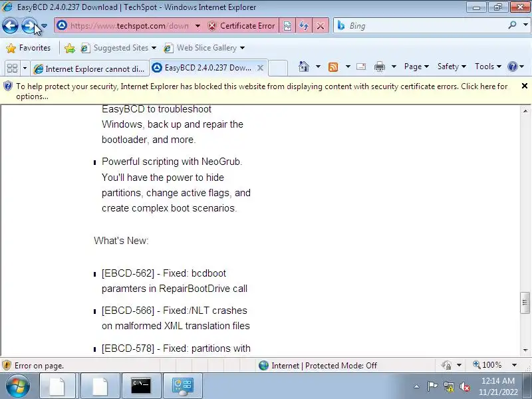Click the vertical scrollbar thumb
The width and height of the screenshot is (532, 399).
coord(525,303)
